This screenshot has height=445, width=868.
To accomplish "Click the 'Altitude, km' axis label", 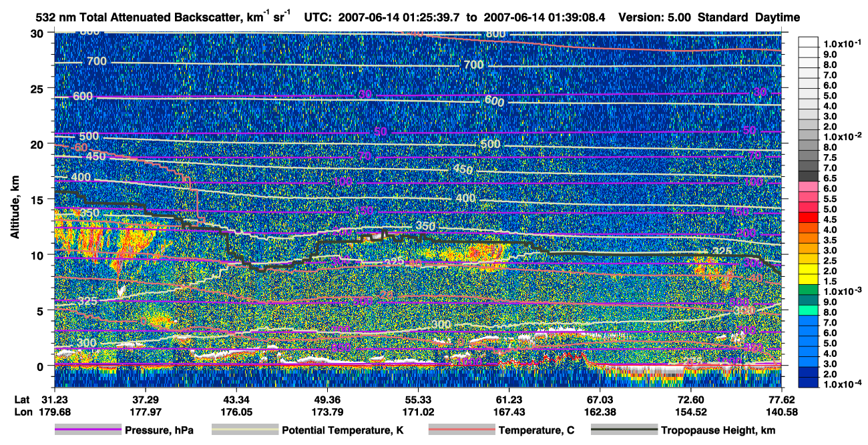I will point(15,209).
